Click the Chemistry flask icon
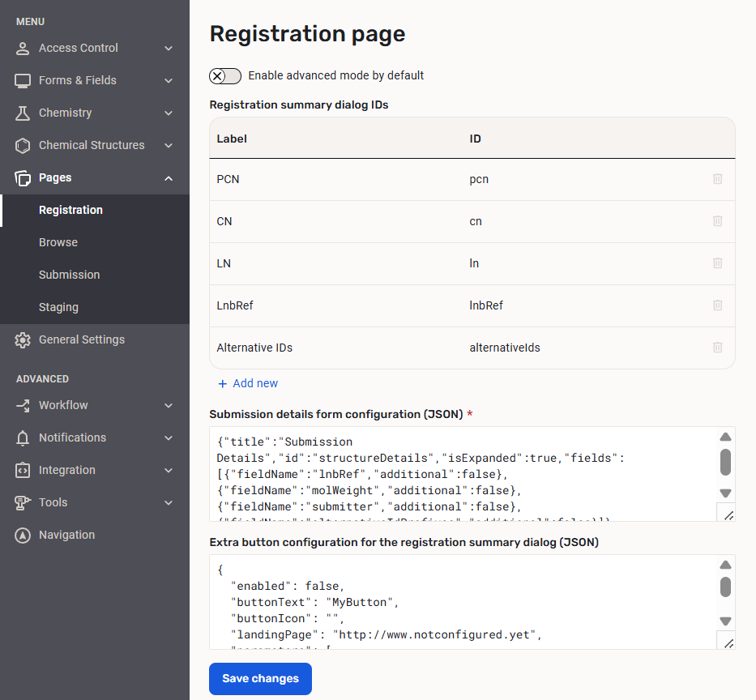 pyautogui.click(x=23, y=113)
